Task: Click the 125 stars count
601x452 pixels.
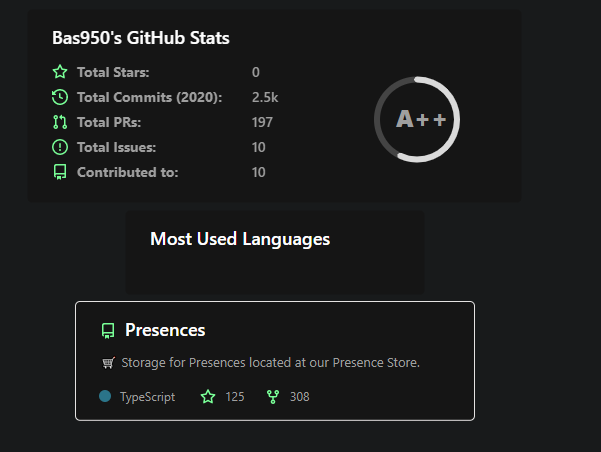Action: pos(235,396)
